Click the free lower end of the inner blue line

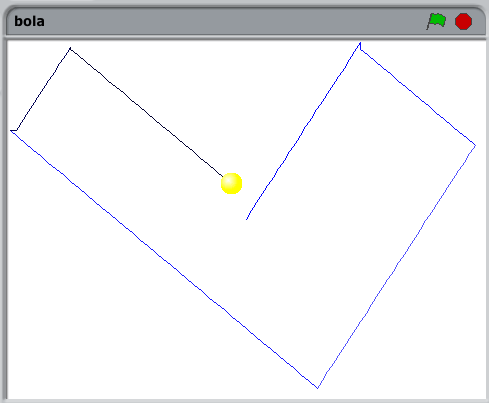pyautogui.click(x=247, y=219)
